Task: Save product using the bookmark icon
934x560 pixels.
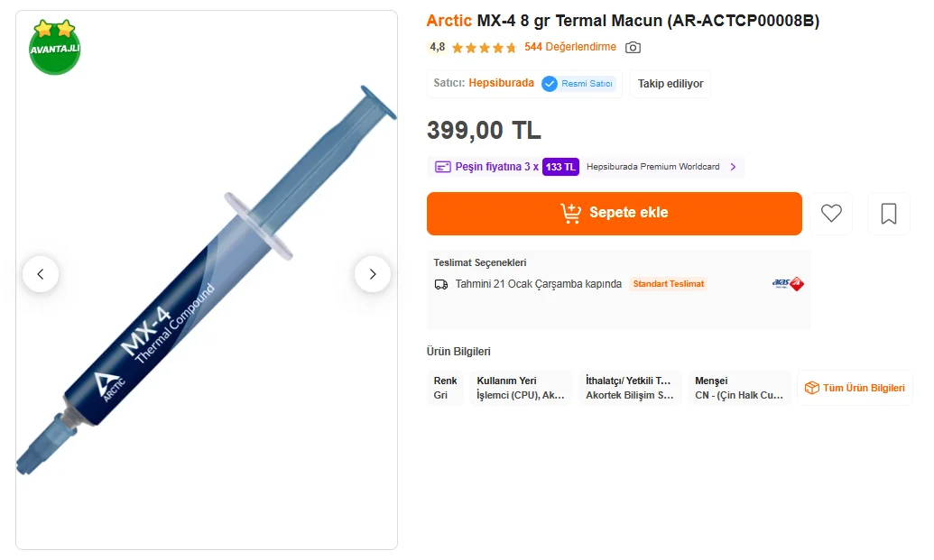Action: point(889,214)
